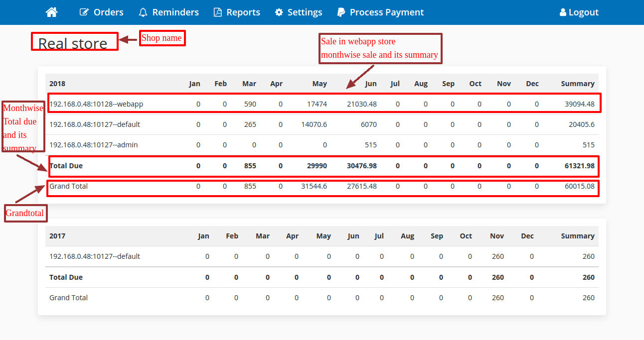The height and width of the screenshot is (340, 644).
Task: Open Settings from the navigation bar
Action: click(305, 12)
